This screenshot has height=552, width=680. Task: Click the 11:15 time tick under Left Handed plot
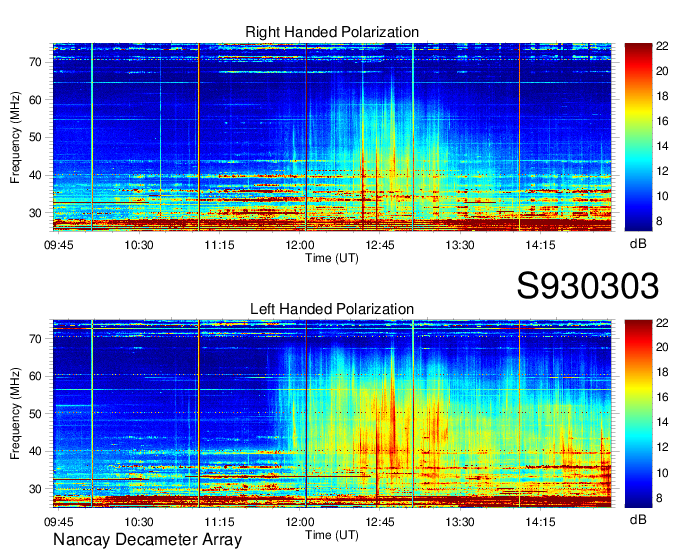click(x=219, y=522)
